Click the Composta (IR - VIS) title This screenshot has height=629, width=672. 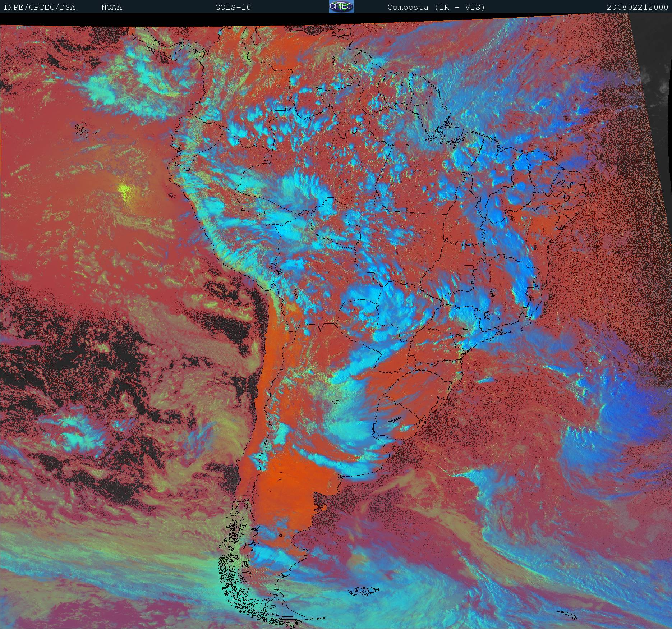436,8
